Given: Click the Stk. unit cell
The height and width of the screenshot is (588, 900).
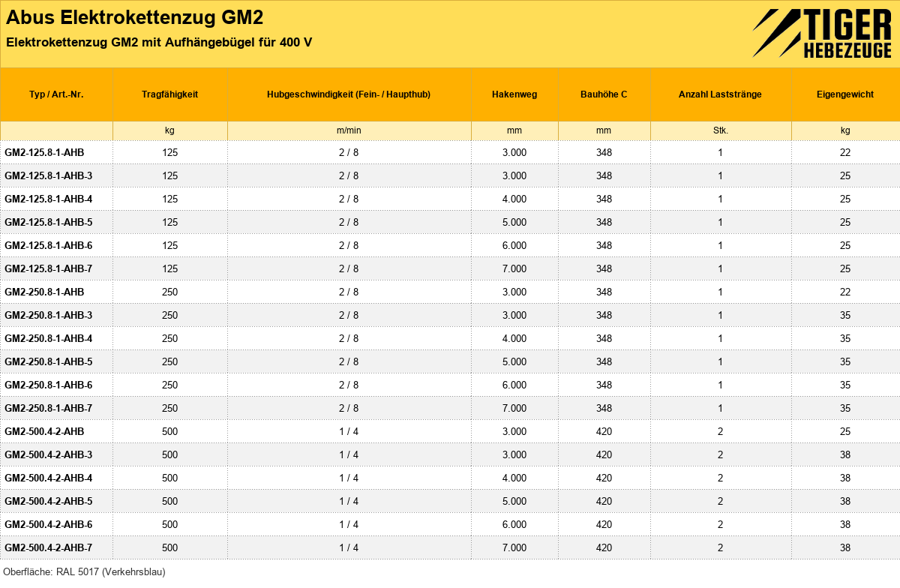Looking at the screenshot, I should pos(720,130).
